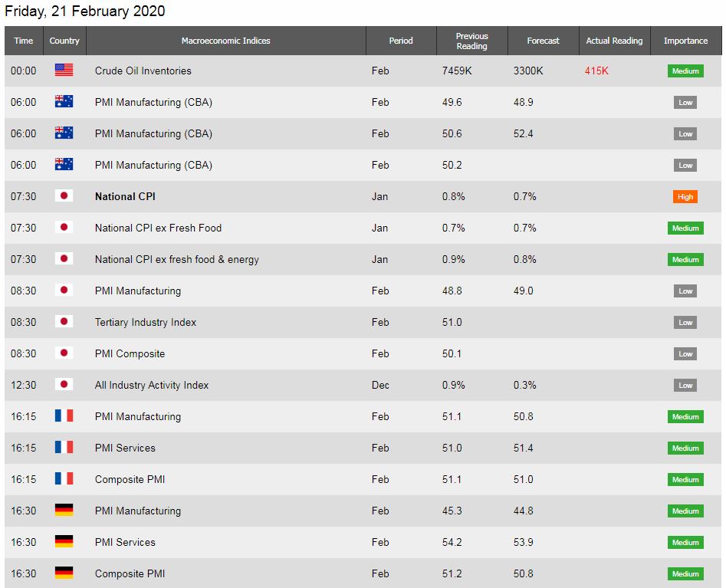
Task: Open the bold National CPI entry
Action: 125,196
